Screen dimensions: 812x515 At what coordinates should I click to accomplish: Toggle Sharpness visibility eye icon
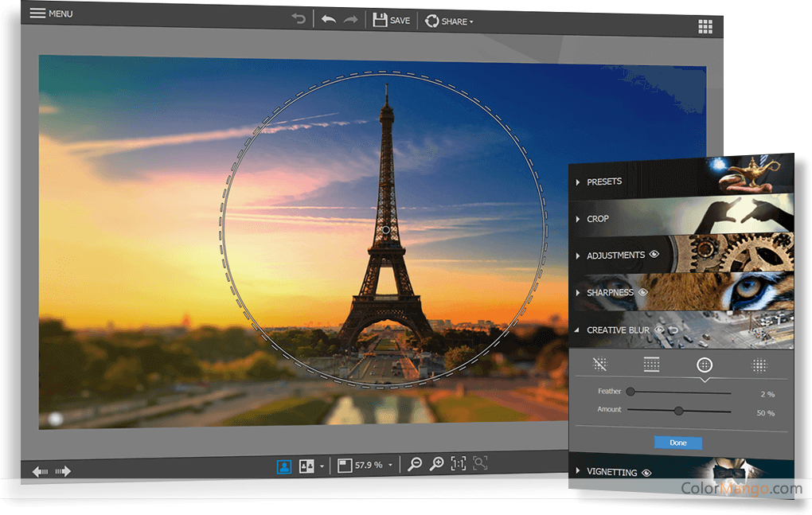(643, 293)
